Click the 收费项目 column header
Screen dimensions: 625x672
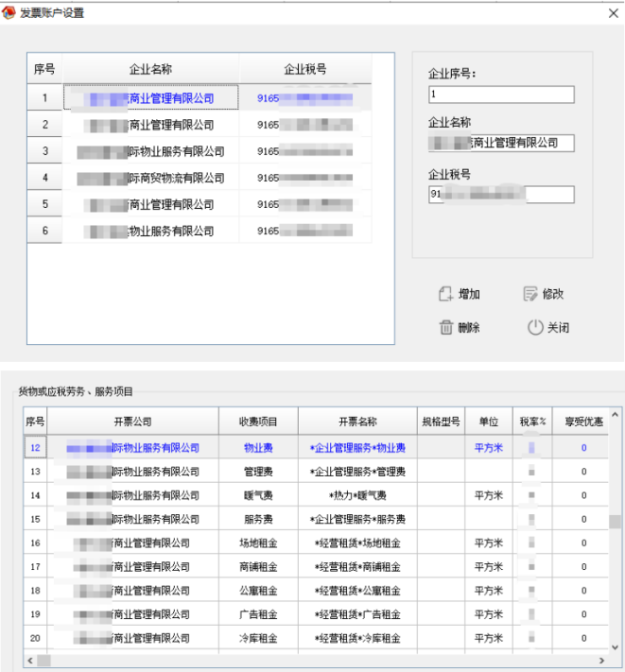click(x=259, y=422)
